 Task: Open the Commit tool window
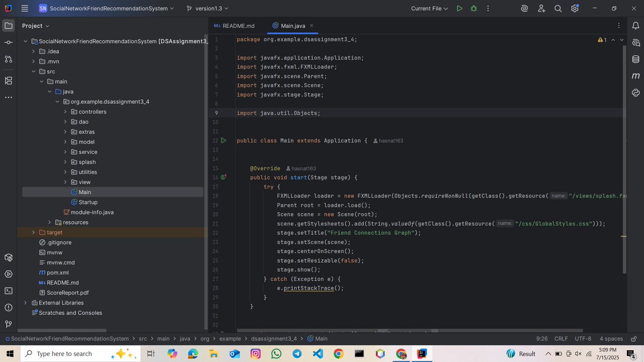pyautogui.click(x=9, y=42)
